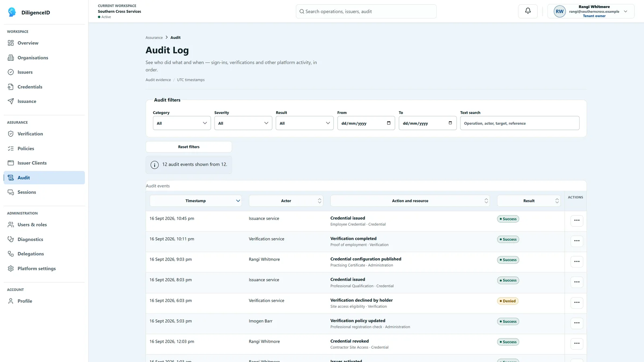Navigate to Issuance
The width and height of the screenshot is (644, 362).
point(44,101)
